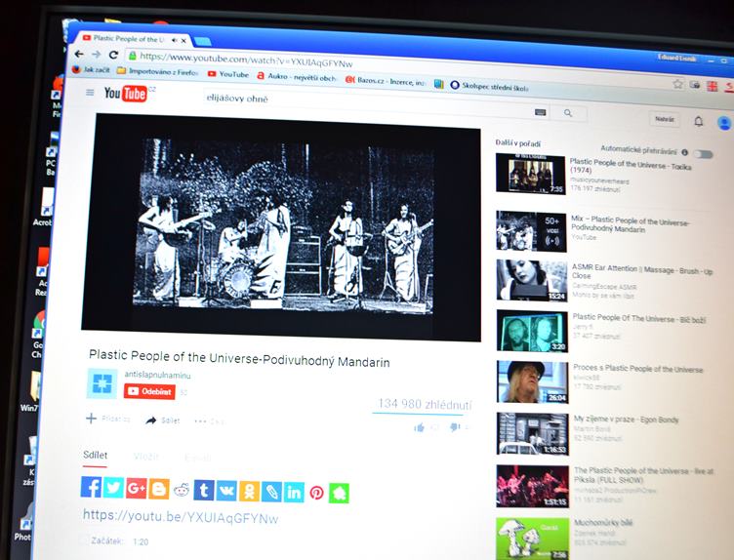Share the video on LiveJournal pencil icon
The image size is (734, 560).
[x=271, y=492]
